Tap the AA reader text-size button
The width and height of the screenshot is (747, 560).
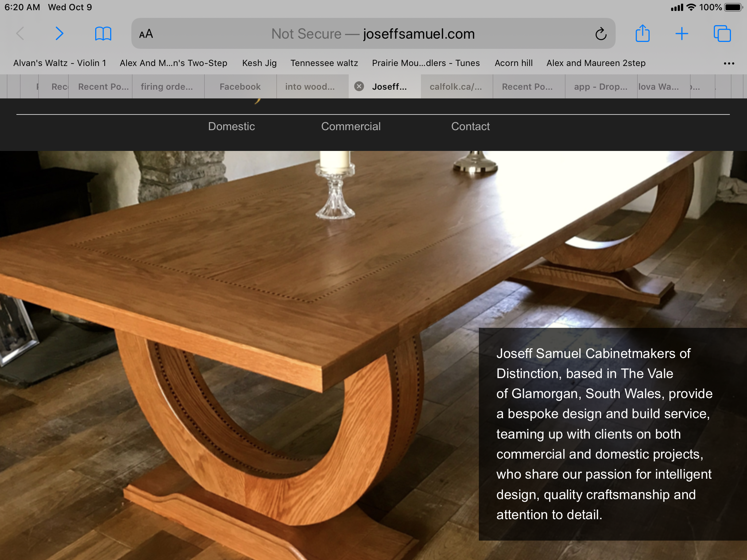pyautogui.click(x=146, y=34)
